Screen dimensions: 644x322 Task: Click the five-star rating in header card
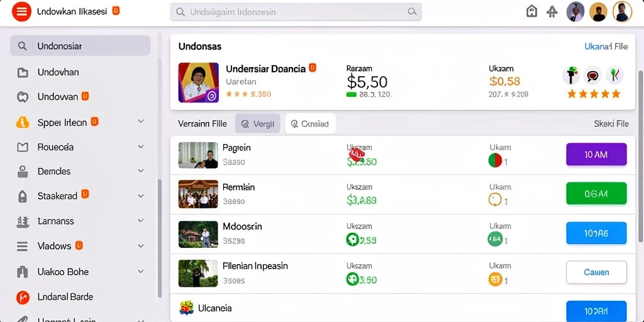click(x=594, y=94)
